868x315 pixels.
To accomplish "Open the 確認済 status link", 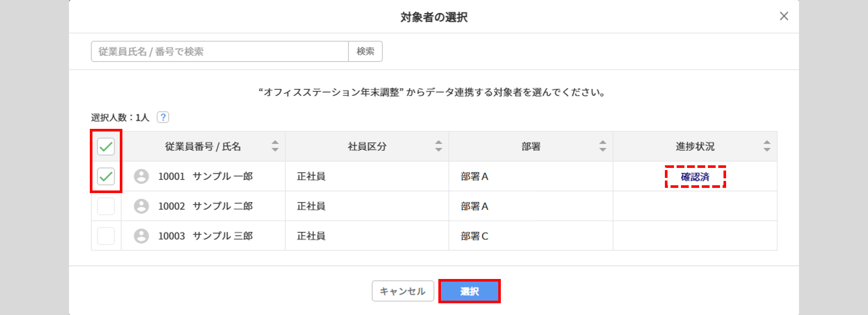I will [x=695, y=177].
